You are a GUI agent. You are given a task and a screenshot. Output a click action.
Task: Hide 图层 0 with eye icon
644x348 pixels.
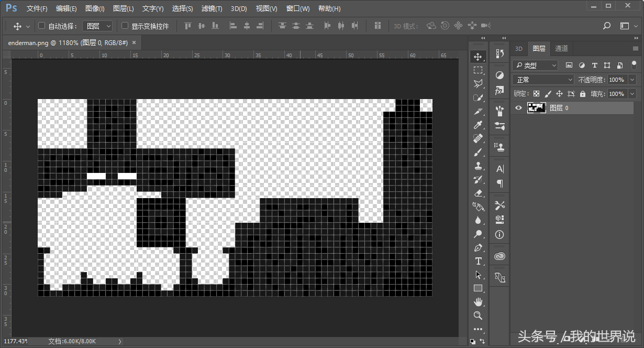tap(518, 108)
